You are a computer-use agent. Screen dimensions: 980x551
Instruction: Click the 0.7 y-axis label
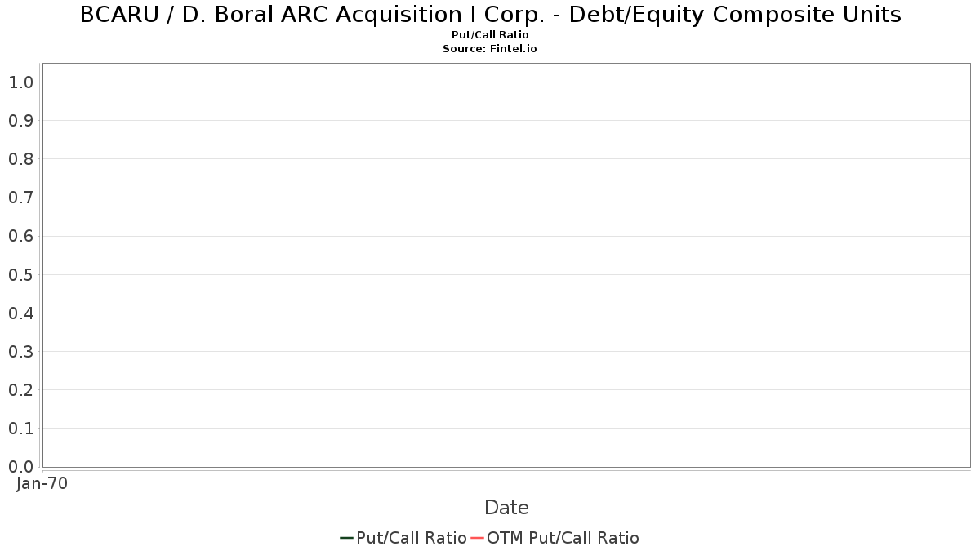pos(20,198)
